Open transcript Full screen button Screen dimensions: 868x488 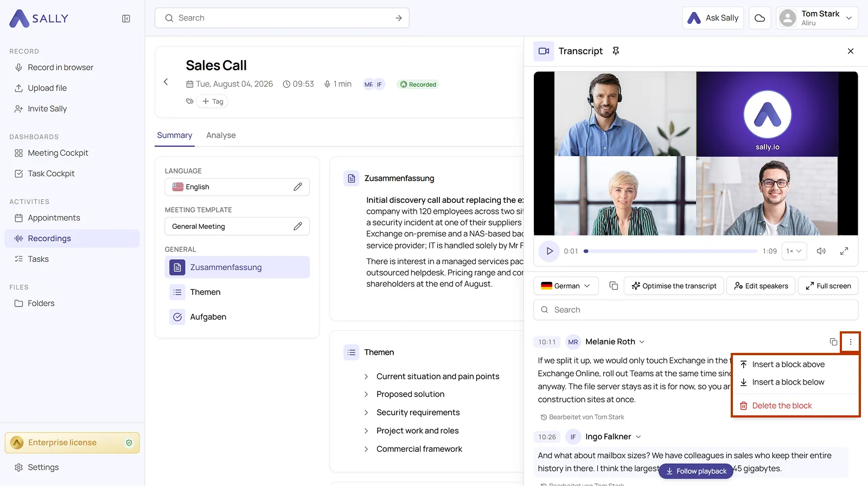(828, 286)
